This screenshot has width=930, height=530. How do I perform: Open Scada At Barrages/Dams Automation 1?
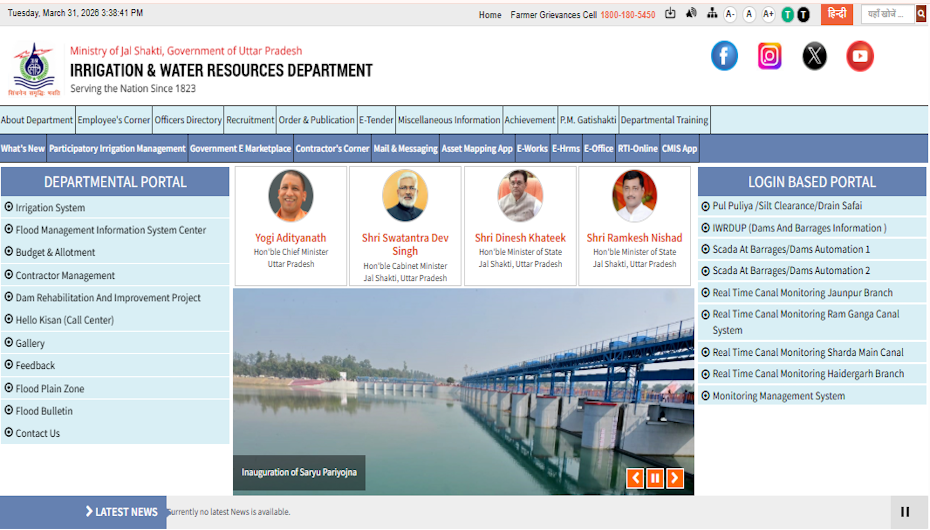click(791, 249)
